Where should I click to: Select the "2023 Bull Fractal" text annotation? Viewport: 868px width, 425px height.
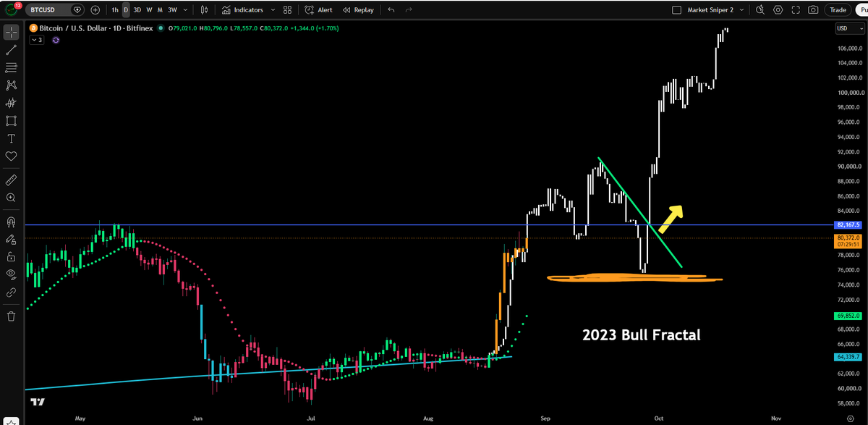641,336
